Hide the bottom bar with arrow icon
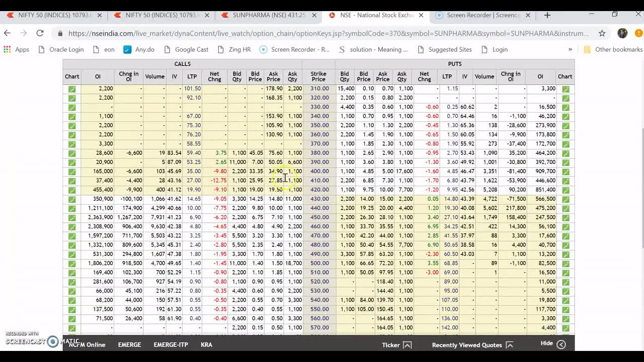Viewport: 644px width, 362px height. [x=561, y=344]
